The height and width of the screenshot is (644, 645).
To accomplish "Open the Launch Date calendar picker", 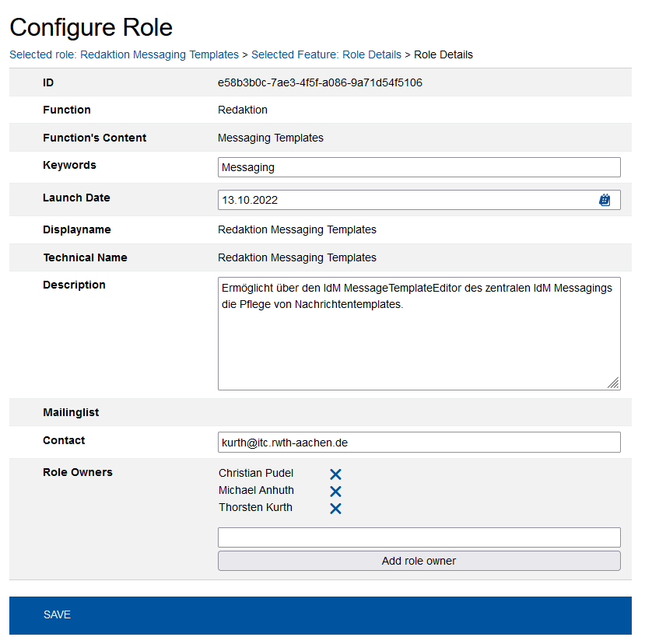I will [605, 200].
